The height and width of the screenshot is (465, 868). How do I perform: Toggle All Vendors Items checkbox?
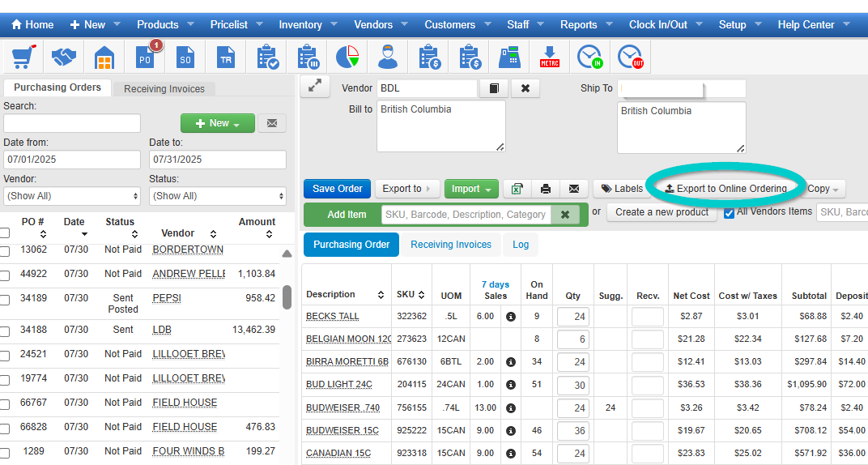(x=729, y=213)
